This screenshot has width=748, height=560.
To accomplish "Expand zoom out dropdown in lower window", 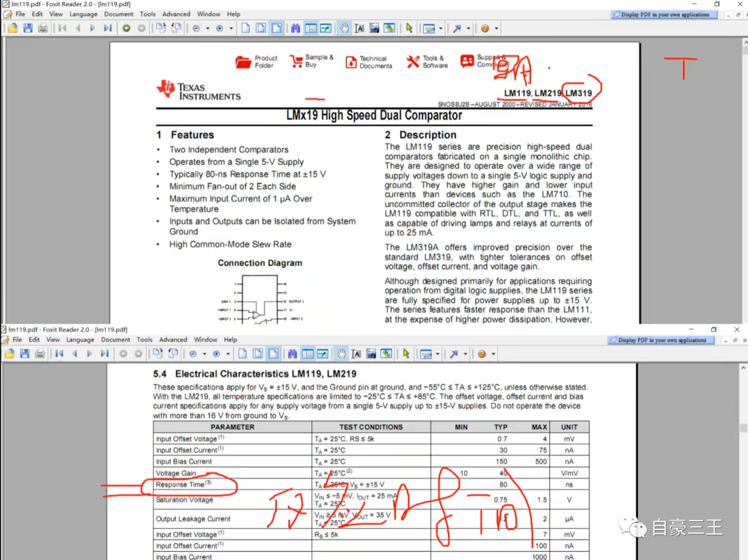I will pos(204,354).
